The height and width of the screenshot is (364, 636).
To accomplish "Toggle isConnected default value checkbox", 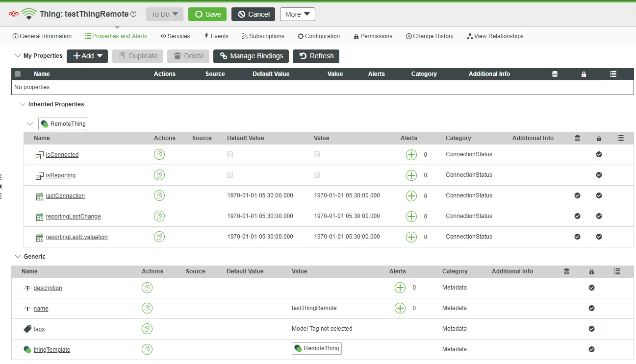I will (x=230, y=154).
